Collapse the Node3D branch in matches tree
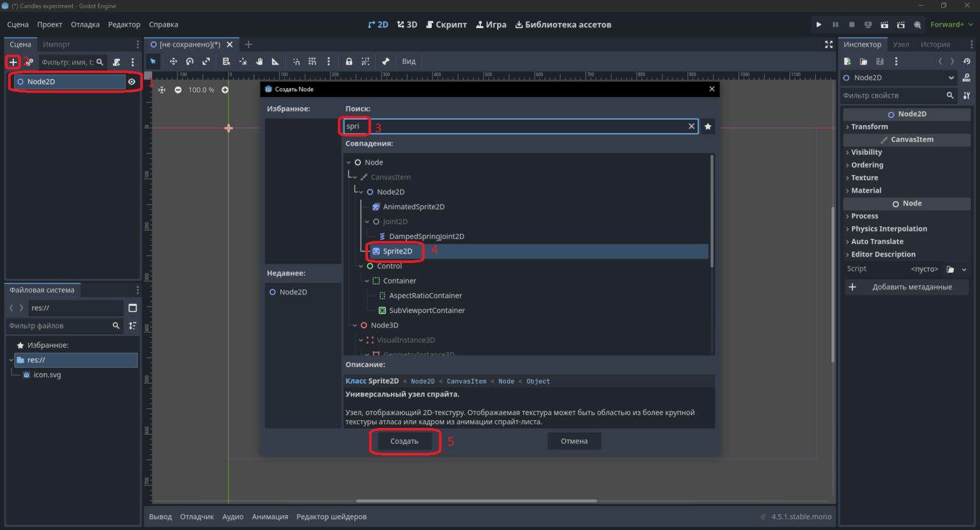Screen dimensions: 980x530 pos(355,326)
